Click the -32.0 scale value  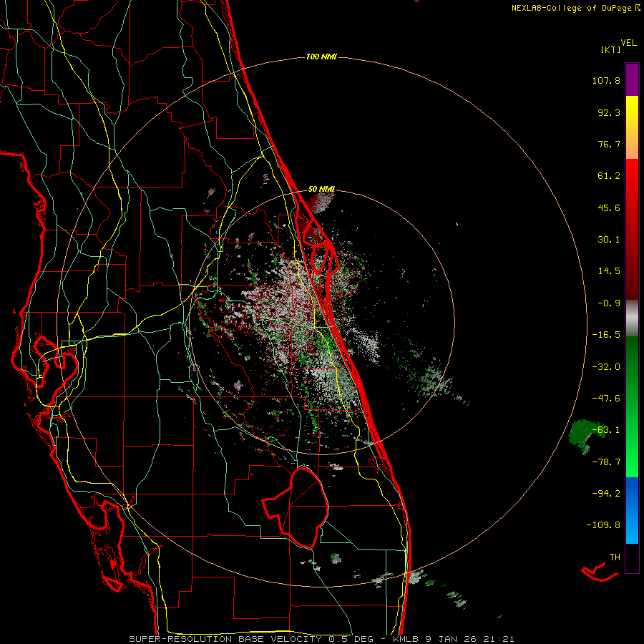[x=606, y=367]
